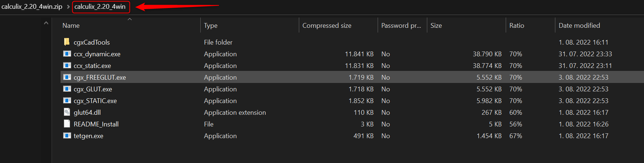This screenshot has width=644, height=163.
Task: Expand the breadcrumb chevron after calculix_2.20_4win.zip
Action: click(x=68, y=7)
